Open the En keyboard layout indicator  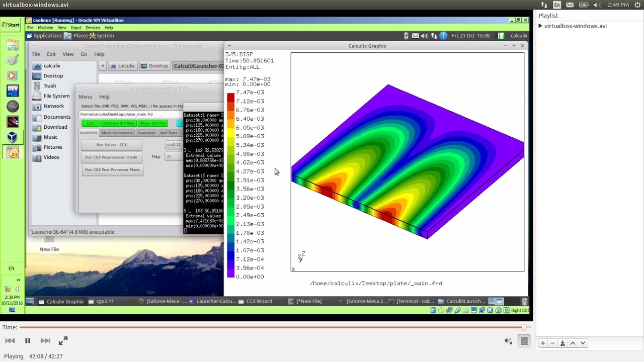point(557,5)
